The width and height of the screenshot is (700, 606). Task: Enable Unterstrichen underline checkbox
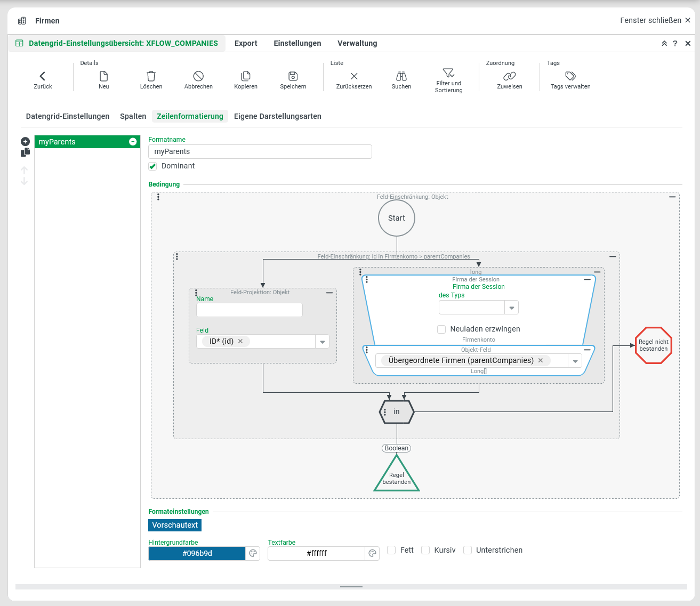(468, 550)
